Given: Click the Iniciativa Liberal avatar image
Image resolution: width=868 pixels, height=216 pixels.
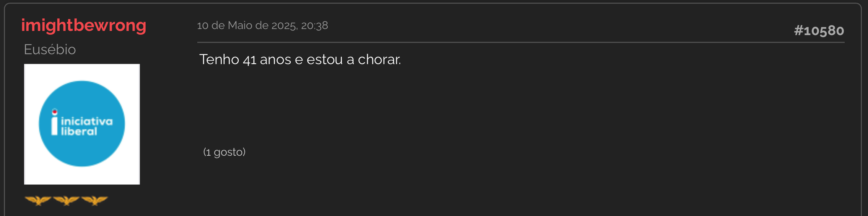Looking at the screenshot, I should point(82,124).
